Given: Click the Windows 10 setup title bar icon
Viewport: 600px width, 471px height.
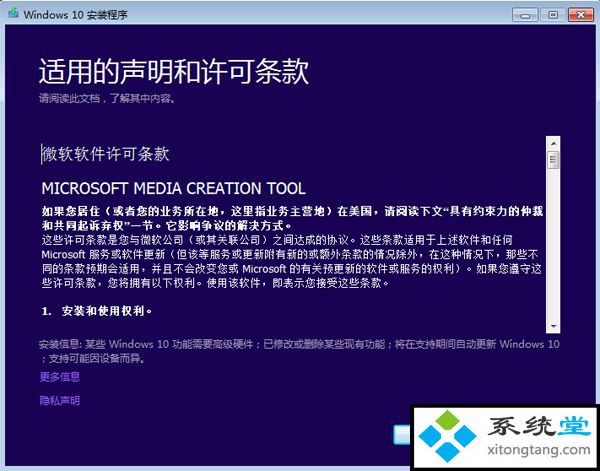Looking at the screenshot, I should point(13,14).
